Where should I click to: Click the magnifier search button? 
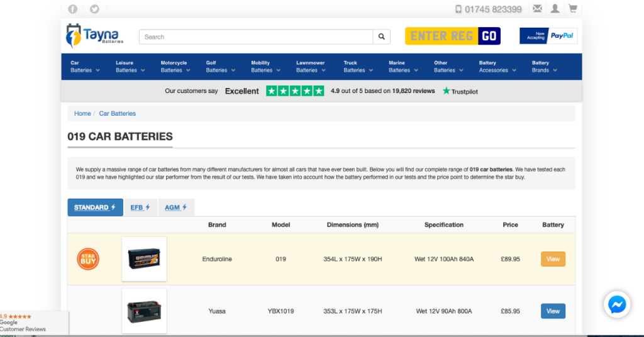click(382, 37)
